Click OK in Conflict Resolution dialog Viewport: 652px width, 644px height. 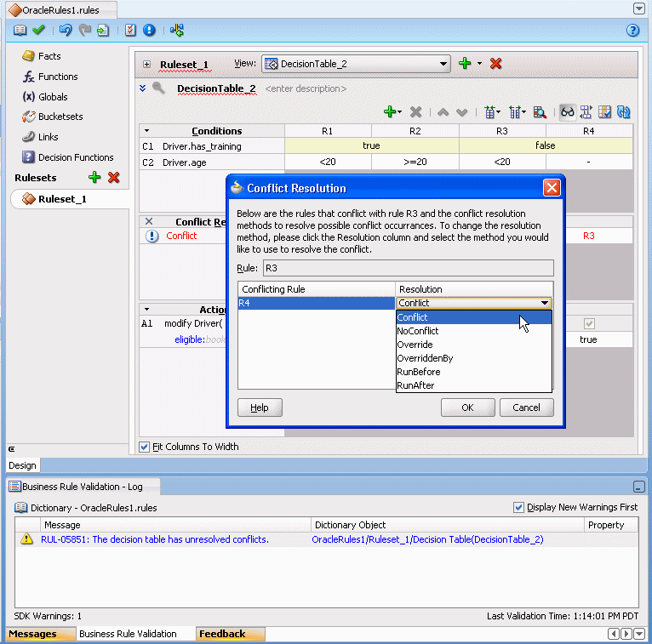467,407
